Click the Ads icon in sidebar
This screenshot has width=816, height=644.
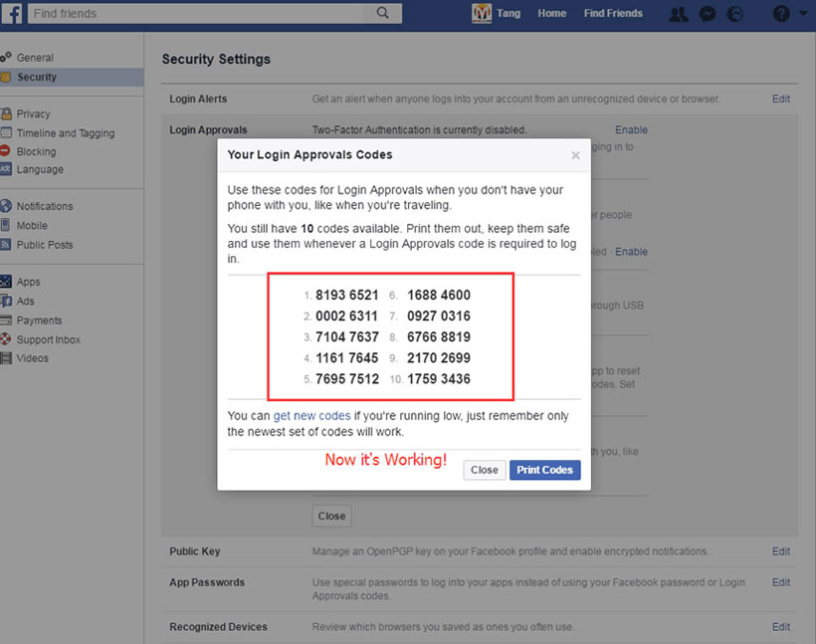(x=6, y=301)
